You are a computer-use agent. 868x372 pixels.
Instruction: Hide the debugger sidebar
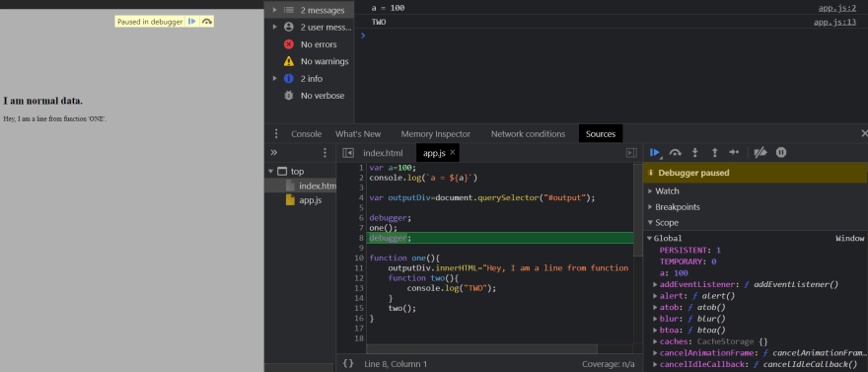(631, 153)
